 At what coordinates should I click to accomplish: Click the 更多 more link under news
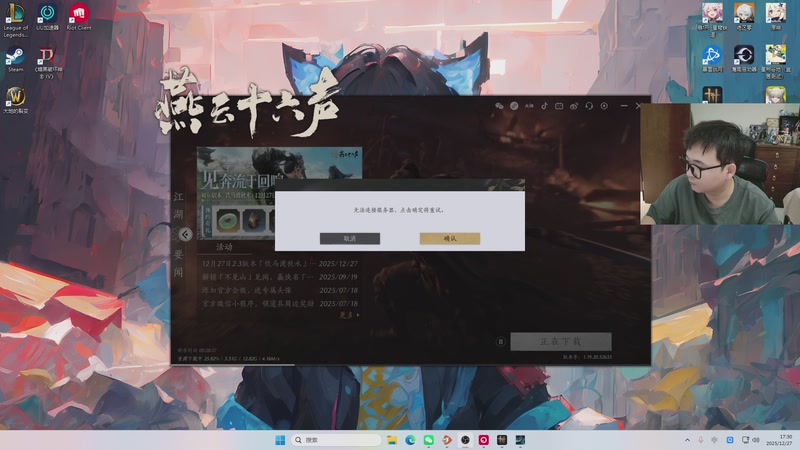349,315
